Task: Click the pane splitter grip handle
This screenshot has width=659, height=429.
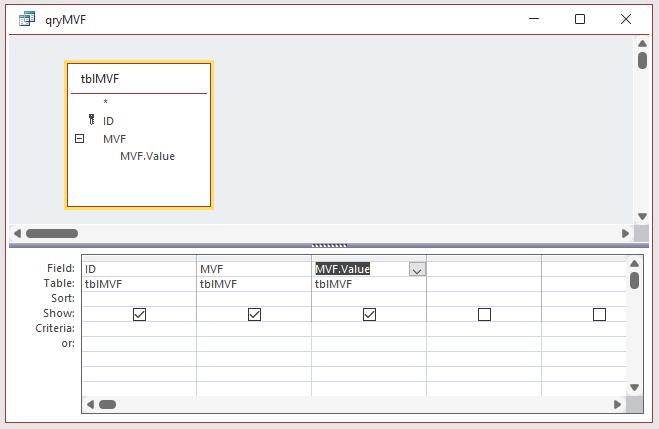Action: click(x=329, y=245)
